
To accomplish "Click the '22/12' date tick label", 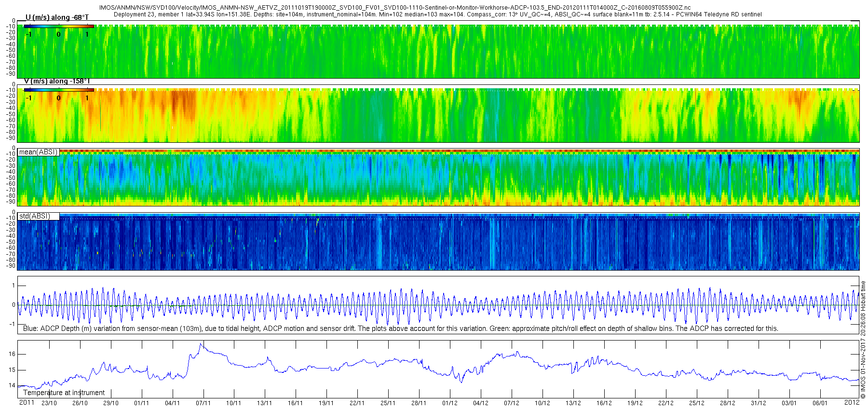I will tap(666, 403).
